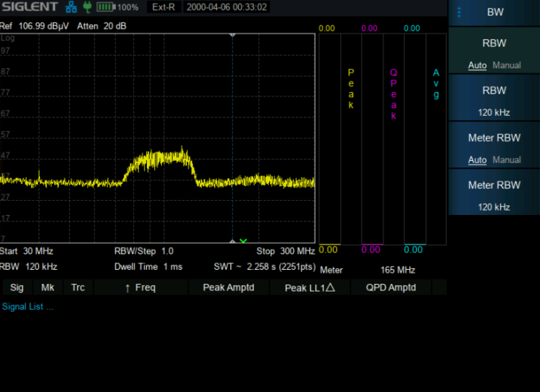Click the frequency marker triangle at top of graph

pyautogui.click(x=232, y=34)
